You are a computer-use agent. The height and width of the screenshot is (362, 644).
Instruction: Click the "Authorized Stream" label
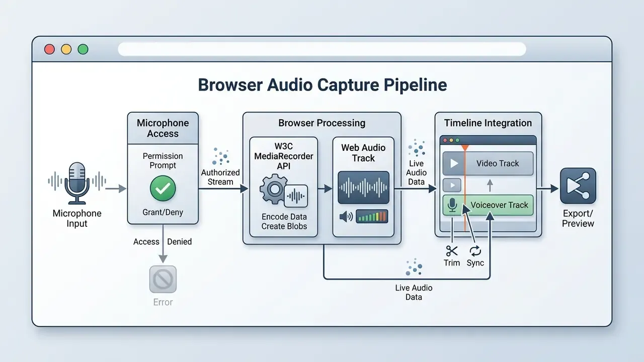pos(220,177)
